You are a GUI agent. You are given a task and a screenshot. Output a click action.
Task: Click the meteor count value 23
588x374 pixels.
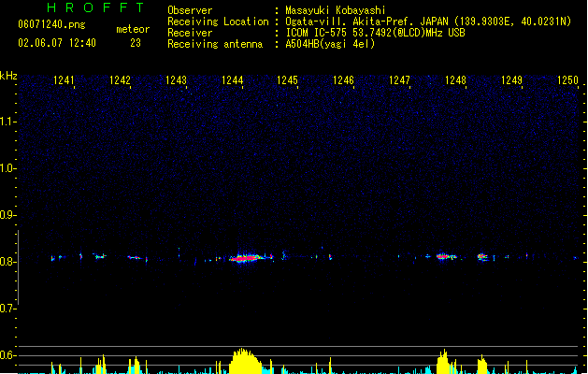(136, 43)
